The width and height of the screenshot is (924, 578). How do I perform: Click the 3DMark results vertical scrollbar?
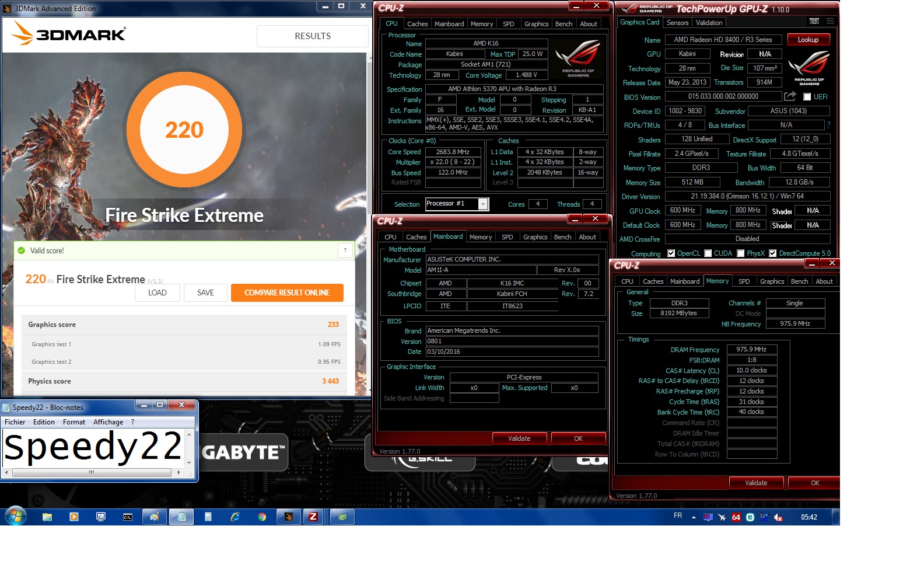[369, 224]
